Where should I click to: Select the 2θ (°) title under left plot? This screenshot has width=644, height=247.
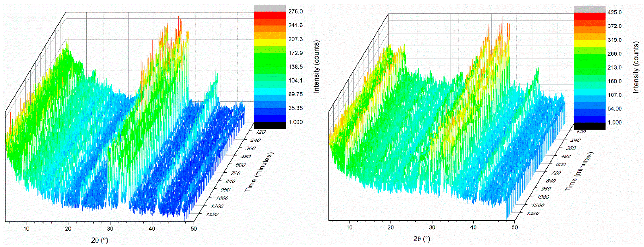click(99, 240)
